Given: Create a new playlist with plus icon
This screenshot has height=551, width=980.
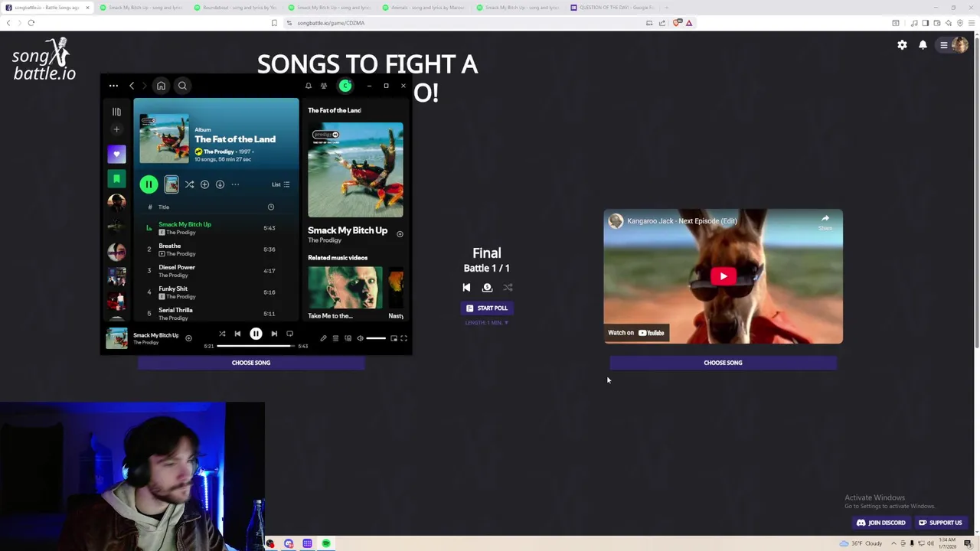Looking at the screenshot, I should coord(116,129).
